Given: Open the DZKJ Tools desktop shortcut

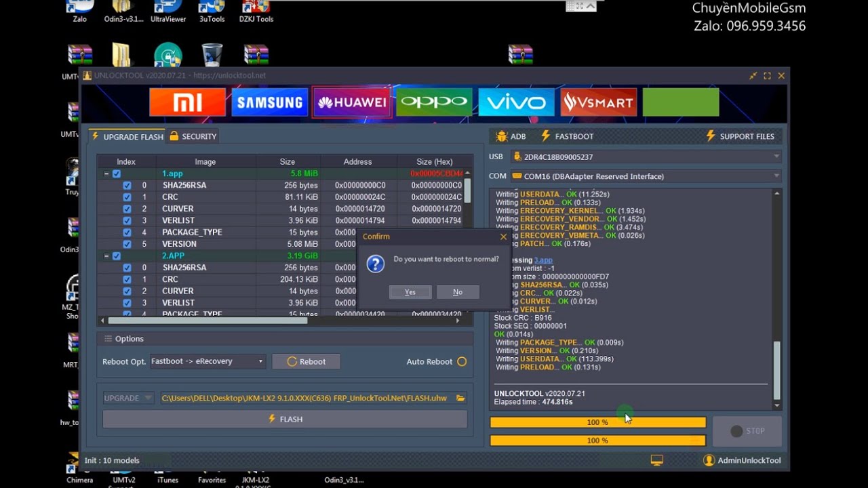Looking at the screenshot, I should (x=256, y=11).
